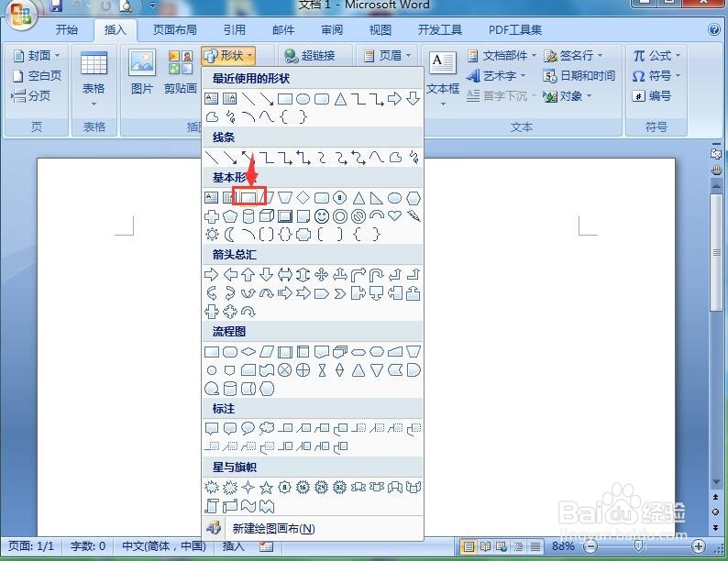Open the PDF tools tab

click(x=514, y=29)
